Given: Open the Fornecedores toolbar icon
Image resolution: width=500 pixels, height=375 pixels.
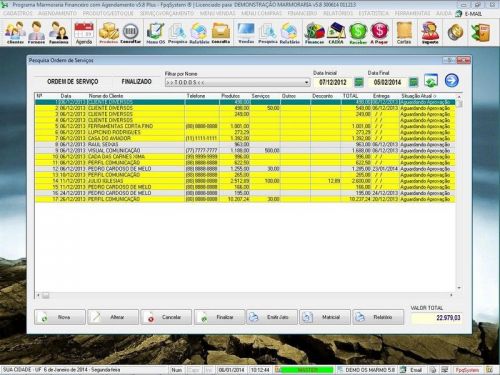Looking at the screenshot, I should tap(36, 32).
